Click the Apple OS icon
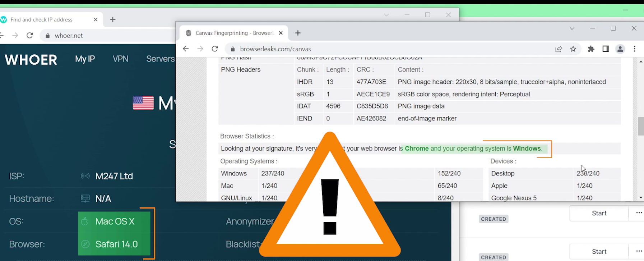Screen dimensions: 644x261 click(85, 221)
